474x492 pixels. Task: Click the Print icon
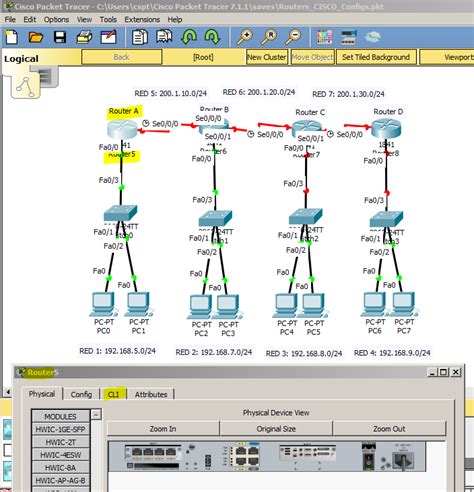[x=84, y=37]
